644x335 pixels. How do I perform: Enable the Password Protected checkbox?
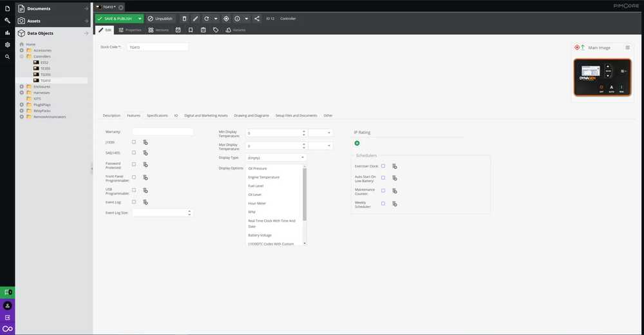[x=134, y=164]
